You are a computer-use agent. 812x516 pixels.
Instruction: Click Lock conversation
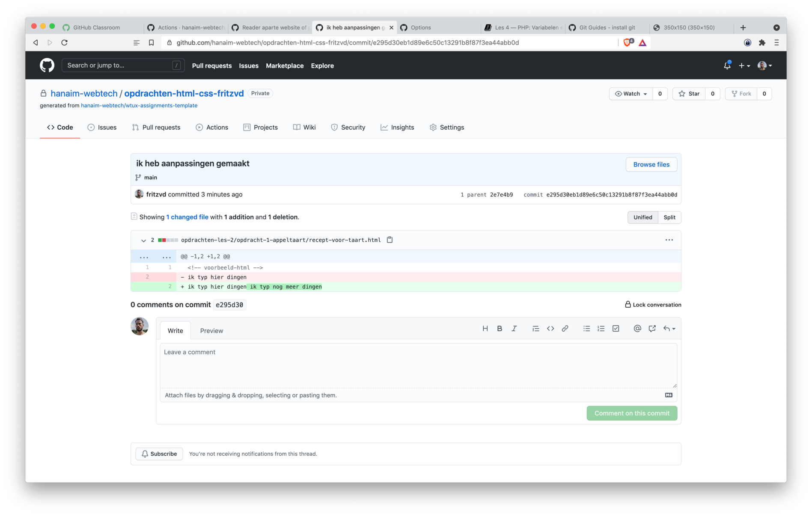point(653,305)
